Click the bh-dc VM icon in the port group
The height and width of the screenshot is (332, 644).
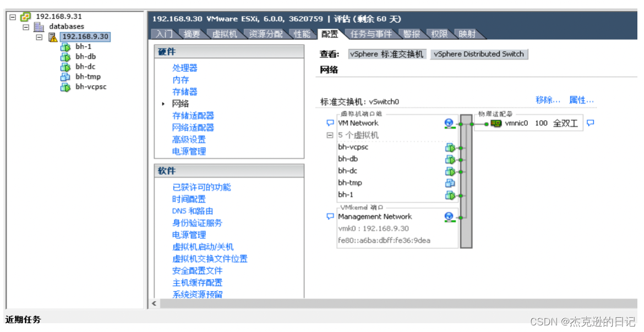[x=450, y=171]
